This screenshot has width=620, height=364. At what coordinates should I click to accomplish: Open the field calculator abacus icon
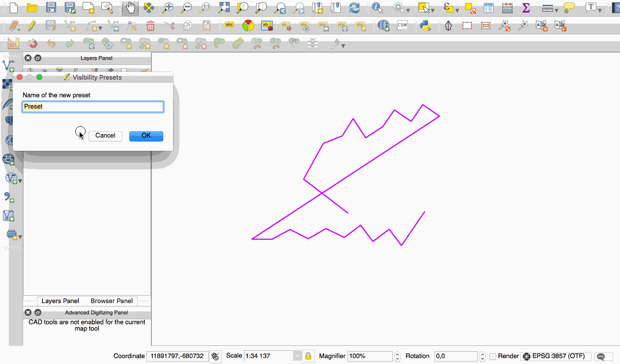(507, 8)
